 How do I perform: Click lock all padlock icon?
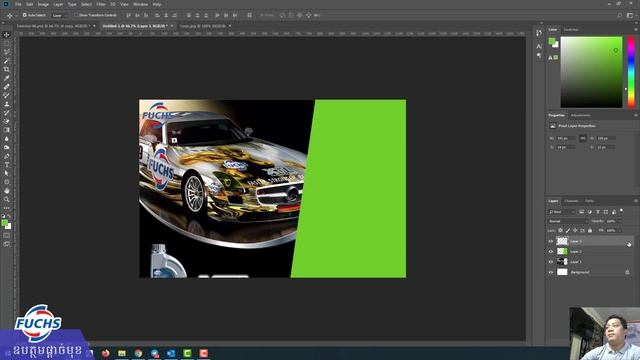(590, 231)
